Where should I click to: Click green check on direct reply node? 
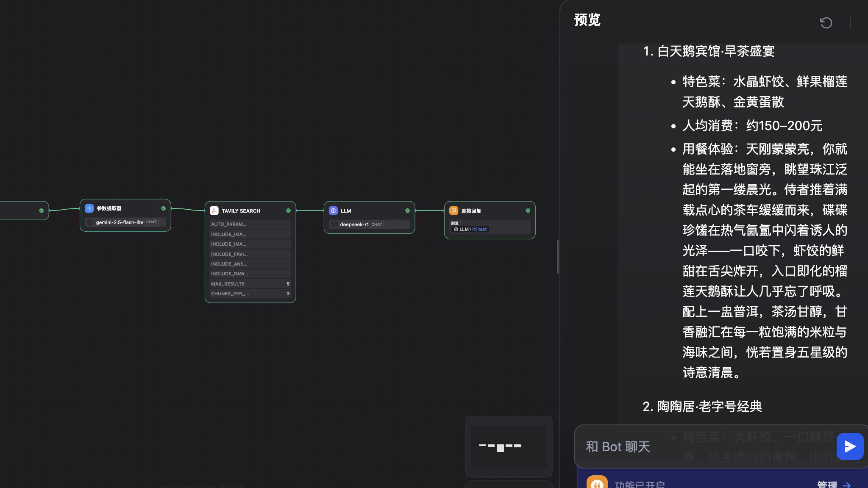point(528,211)
